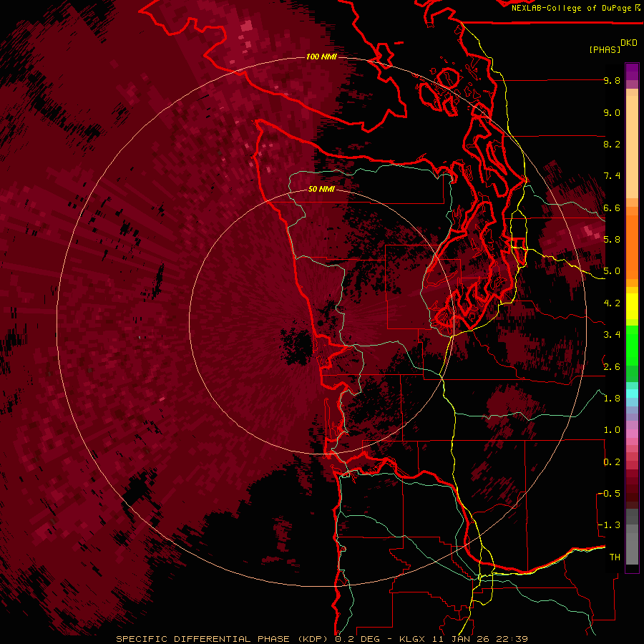Select the 2.6 scale value
644x644 pixels.
pos(612,367)
